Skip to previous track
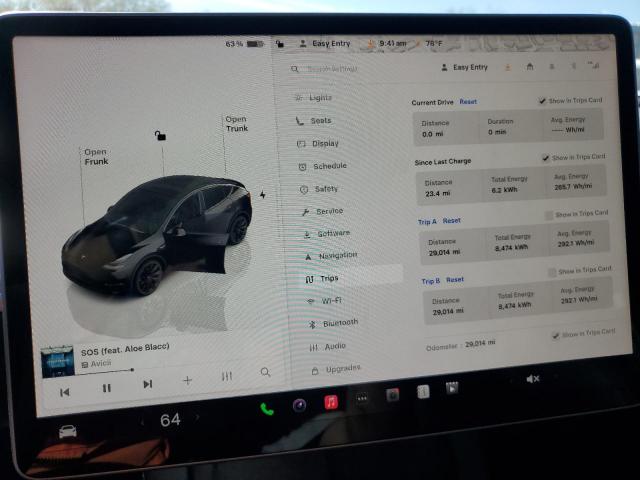This screenshot has width=640, height=480. (x=64, y=393)
